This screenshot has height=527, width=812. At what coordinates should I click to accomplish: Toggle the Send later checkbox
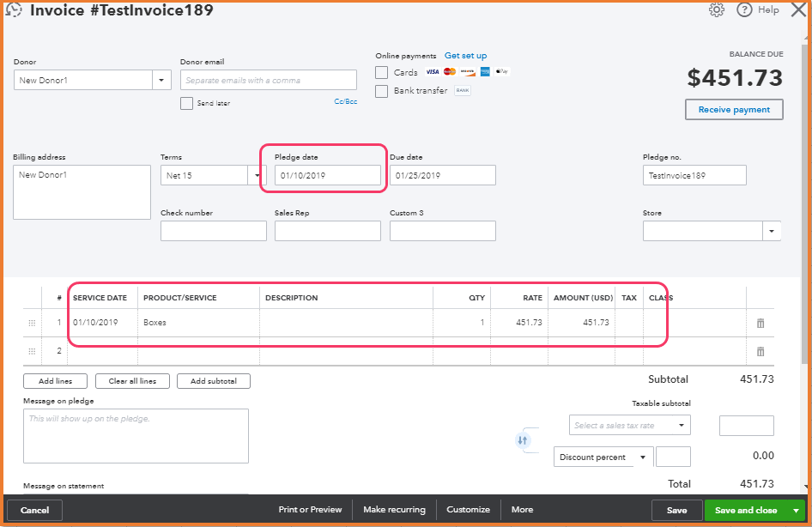pyautogui.click(x=186, y=103)
